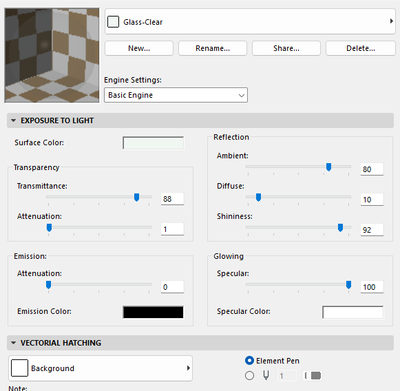Click the Diffuse reflection slider handle

coord(258,197)
